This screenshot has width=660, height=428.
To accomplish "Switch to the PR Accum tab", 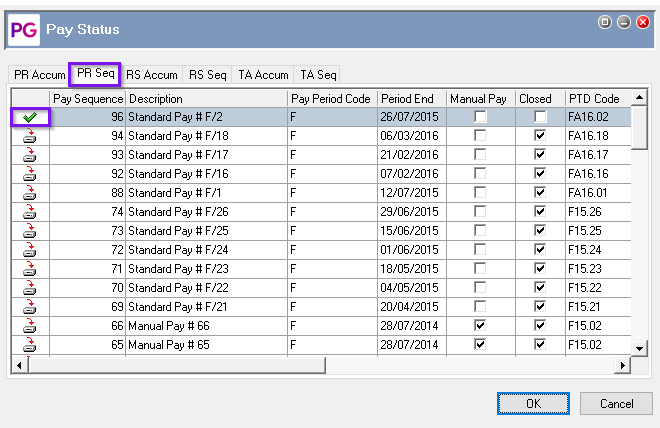I will pos(39,75).
